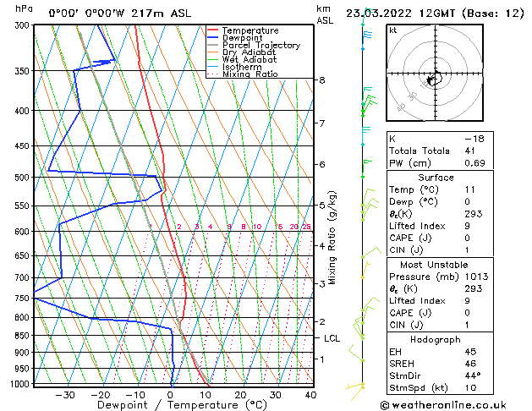The width and height of the screenshot is (532, 411).
Task: Click the Isotherm legend label
Action: click(242, 67)
